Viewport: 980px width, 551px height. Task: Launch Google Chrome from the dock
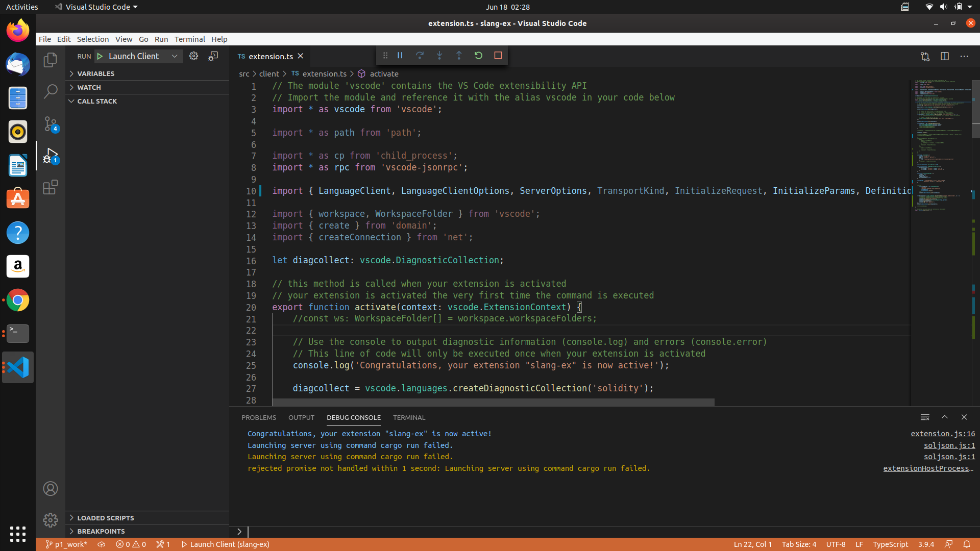click(x=18, y=300)
